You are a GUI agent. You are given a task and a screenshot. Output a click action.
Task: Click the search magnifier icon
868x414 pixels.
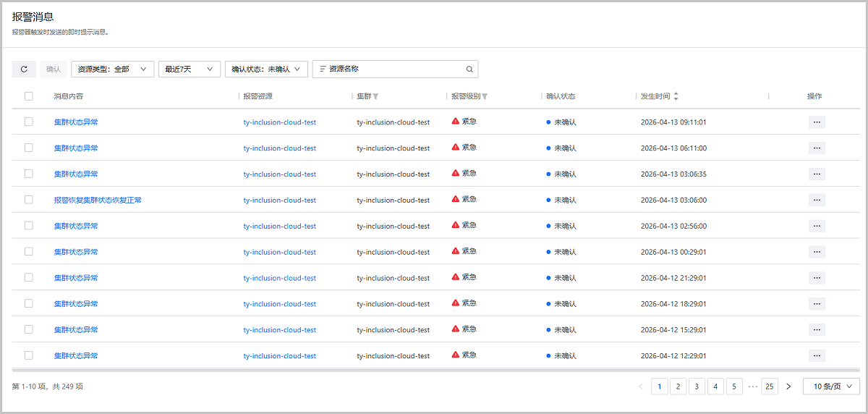point(469,69)
